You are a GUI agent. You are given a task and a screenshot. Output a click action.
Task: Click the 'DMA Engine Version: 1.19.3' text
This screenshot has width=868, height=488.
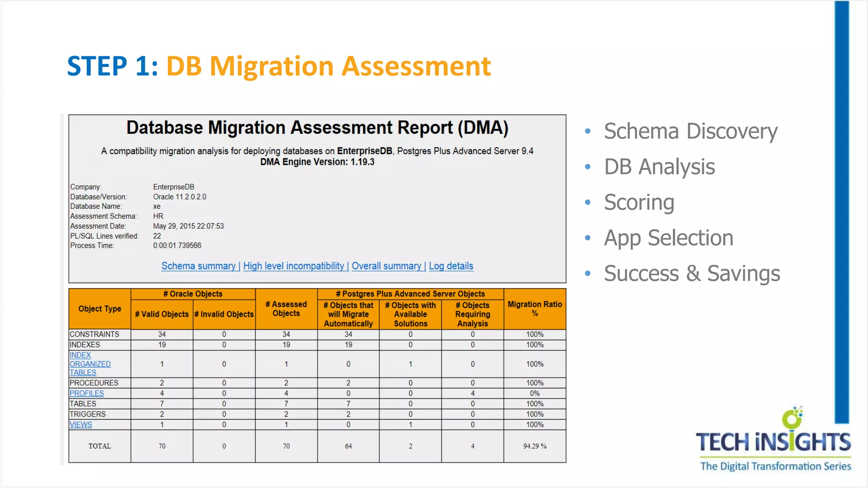coord(317,162)
